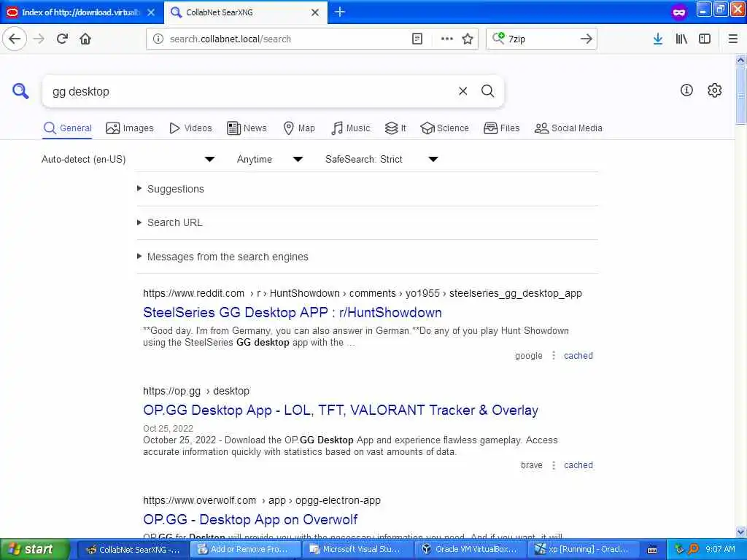The height and width of the screenshot is (560, 747).
Task: Open site information icon in address bar
Action: coord(158,39)
